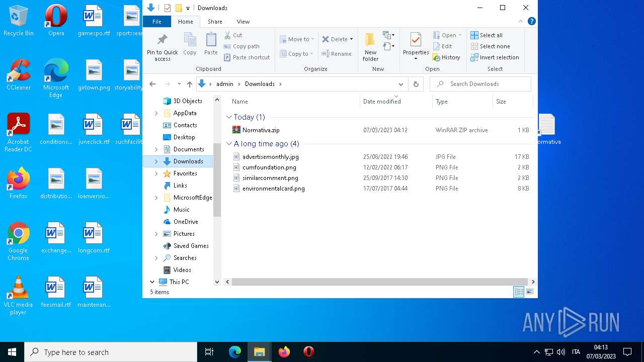Click admin in the address breadcrumb
644x362 pixels.
tap(224, 84)
